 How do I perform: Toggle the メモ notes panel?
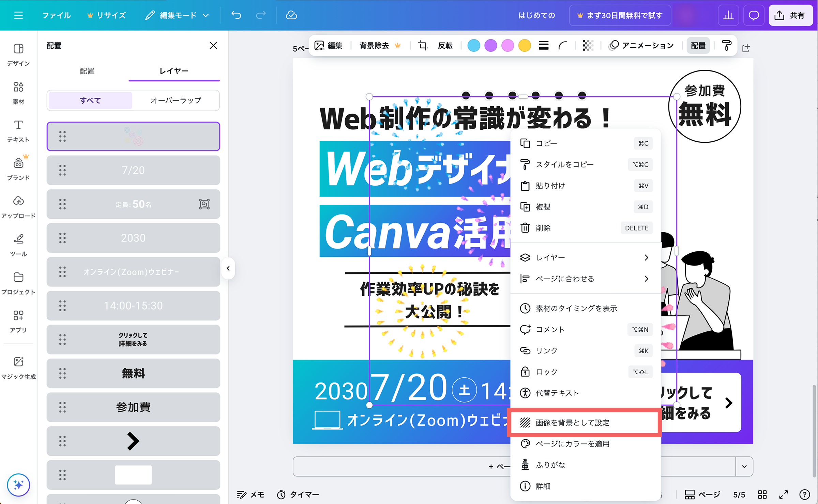(x=251, y=494)
